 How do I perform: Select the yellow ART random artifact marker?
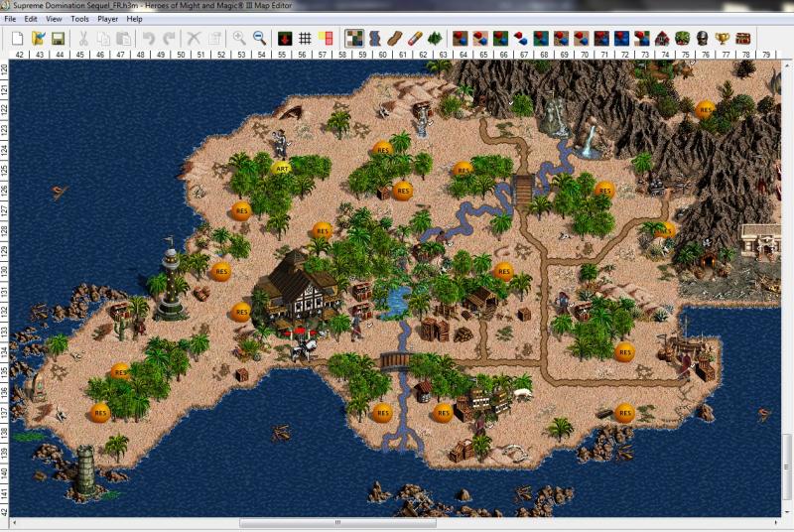tap(282, 168)
